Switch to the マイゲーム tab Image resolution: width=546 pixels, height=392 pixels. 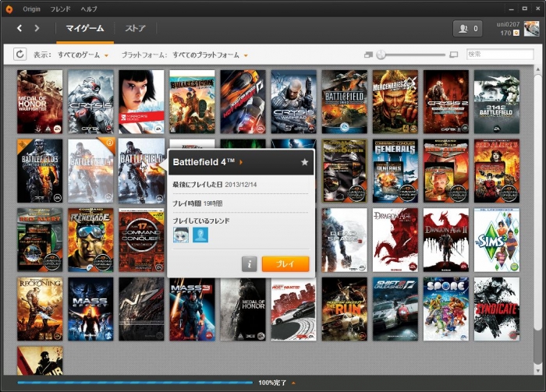[x=85, y=28]
